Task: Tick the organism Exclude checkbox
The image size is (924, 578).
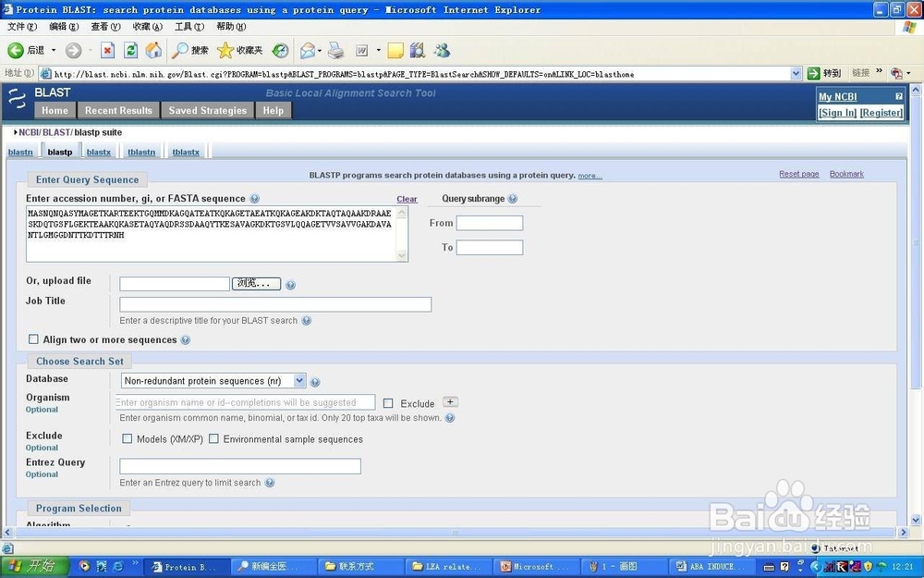Action: (x=388, y=403)
